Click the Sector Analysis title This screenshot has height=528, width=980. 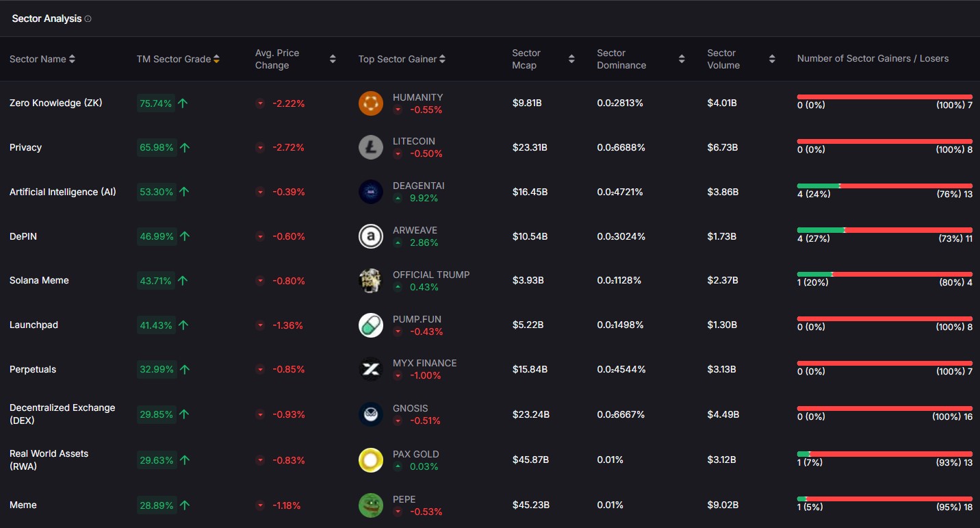pos(47,18)
